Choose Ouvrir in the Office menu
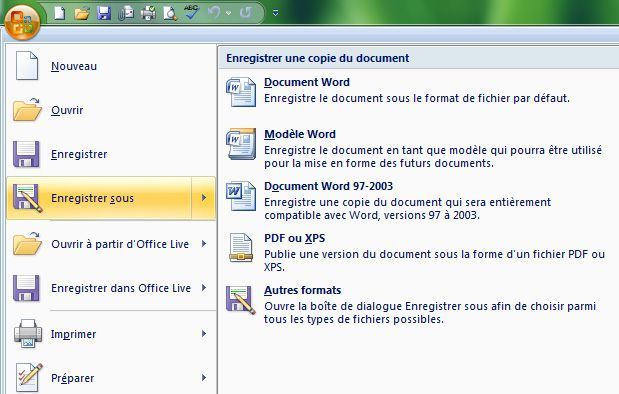Screen dimensions: 619x394 pos(111,110)
